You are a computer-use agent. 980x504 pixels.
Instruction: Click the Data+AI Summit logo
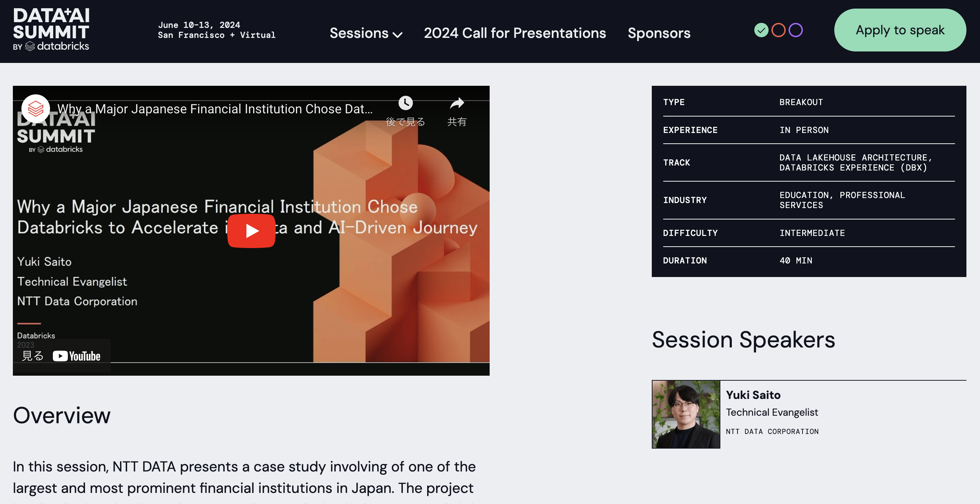tap(51, 24)
